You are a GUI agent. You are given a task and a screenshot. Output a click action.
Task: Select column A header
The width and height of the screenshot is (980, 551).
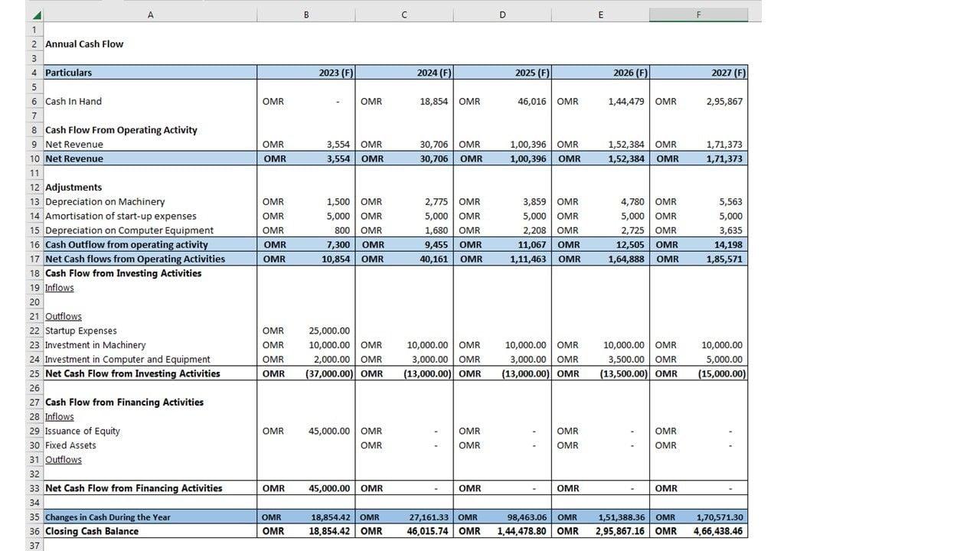[150, 15]
